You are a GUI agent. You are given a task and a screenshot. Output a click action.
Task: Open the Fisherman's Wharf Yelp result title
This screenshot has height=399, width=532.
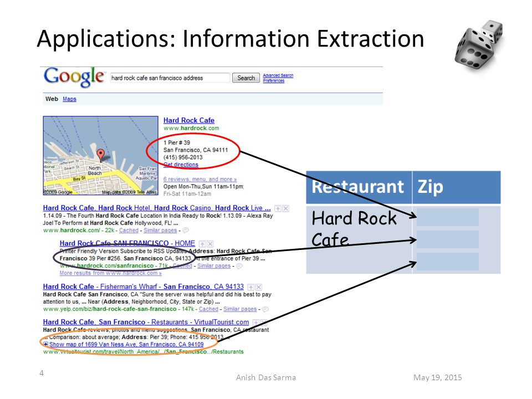(143, 287)
